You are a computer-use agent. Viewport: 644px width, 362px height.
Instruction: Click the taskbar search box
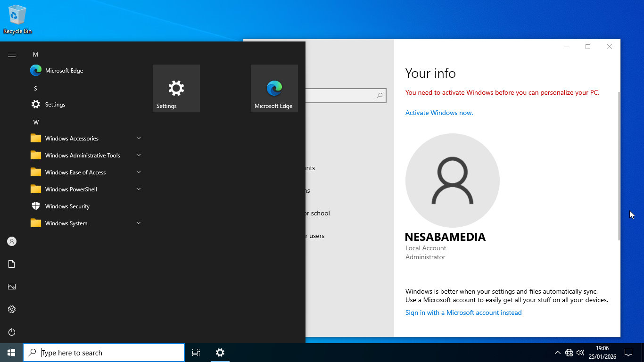(x=104, y=353)
